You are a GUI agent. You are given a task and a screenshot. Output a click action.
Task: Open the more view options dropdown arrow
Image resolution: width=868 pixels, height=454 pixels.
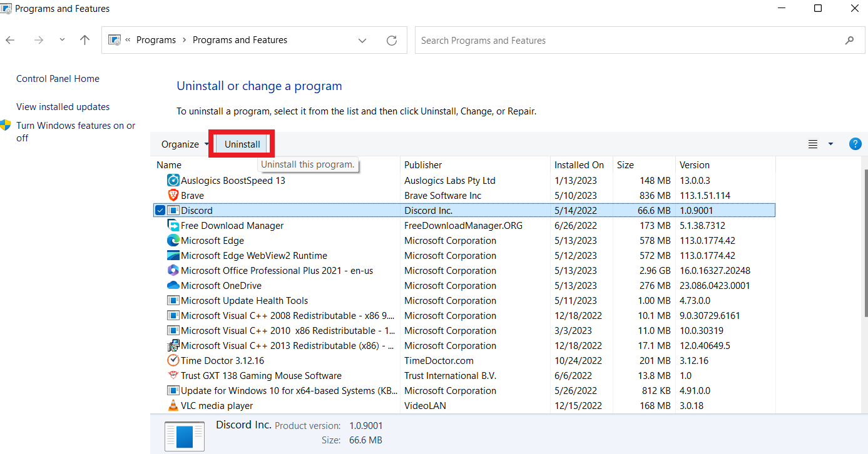click(x=830, y=144)
